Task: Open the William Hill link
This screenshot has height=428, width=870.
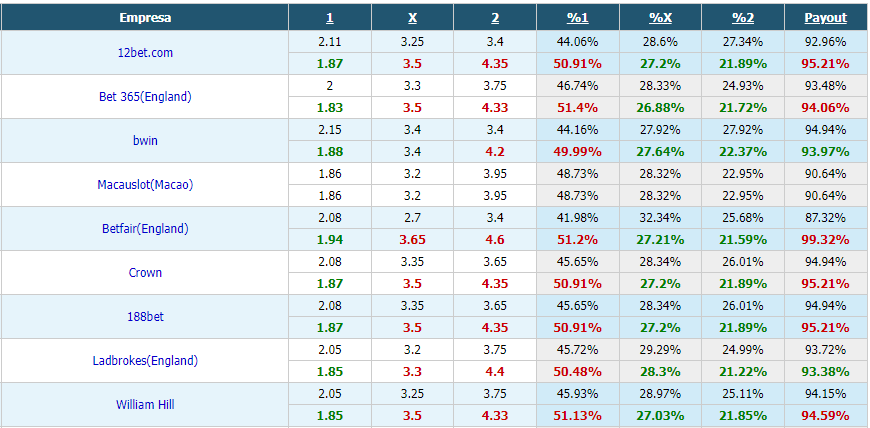Action: click(145, 405)
